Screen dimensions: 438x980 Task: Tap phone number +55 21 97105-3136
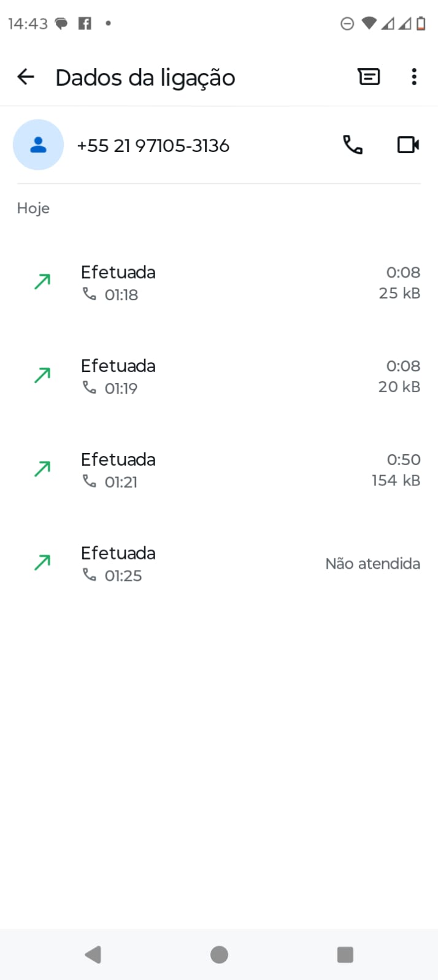click(153, 146)
